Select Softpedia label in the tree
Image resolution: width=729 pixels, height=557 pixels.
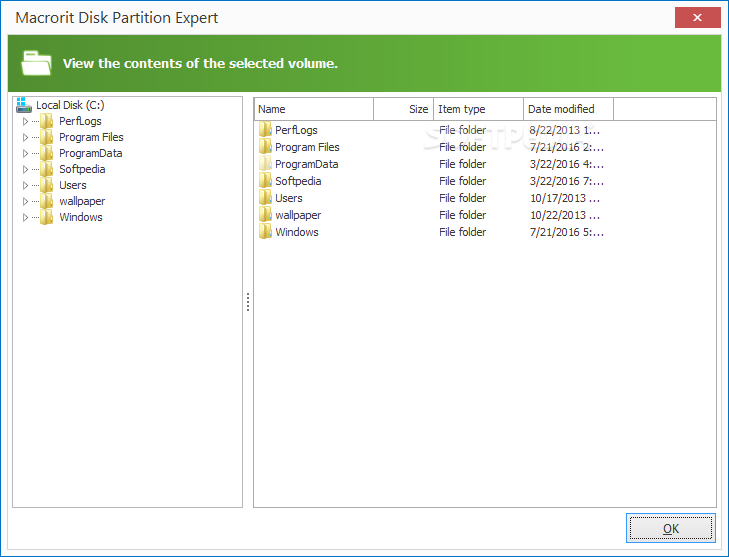point(82,169)
